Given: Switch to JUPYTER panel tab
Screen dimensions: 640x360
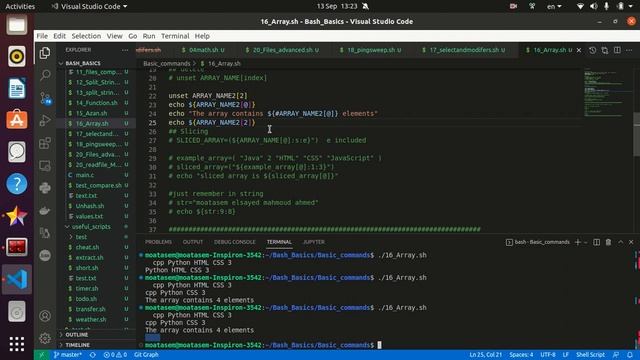Looking at the screenshot, I should (x=313, y=242).
